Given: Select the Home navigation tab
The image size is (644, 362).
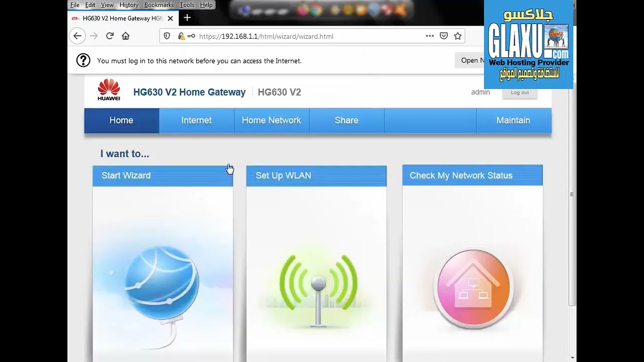Looking at the screenshot, I should (x=121, y=120).
